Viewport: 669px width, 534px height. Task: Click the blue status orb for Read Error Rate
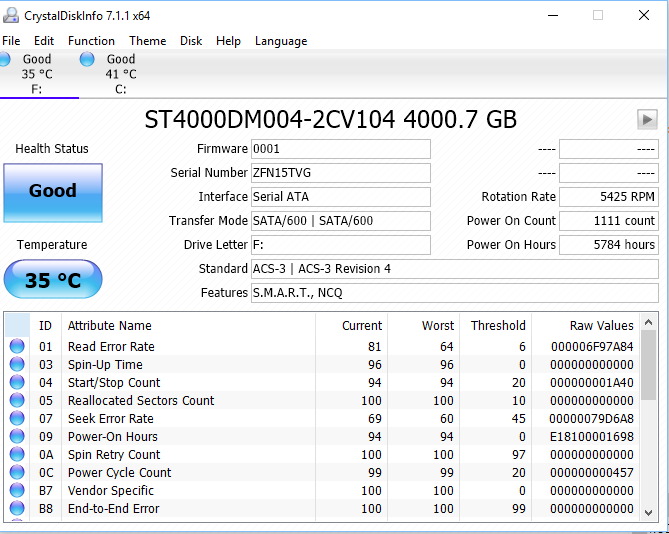coord(17,347)
